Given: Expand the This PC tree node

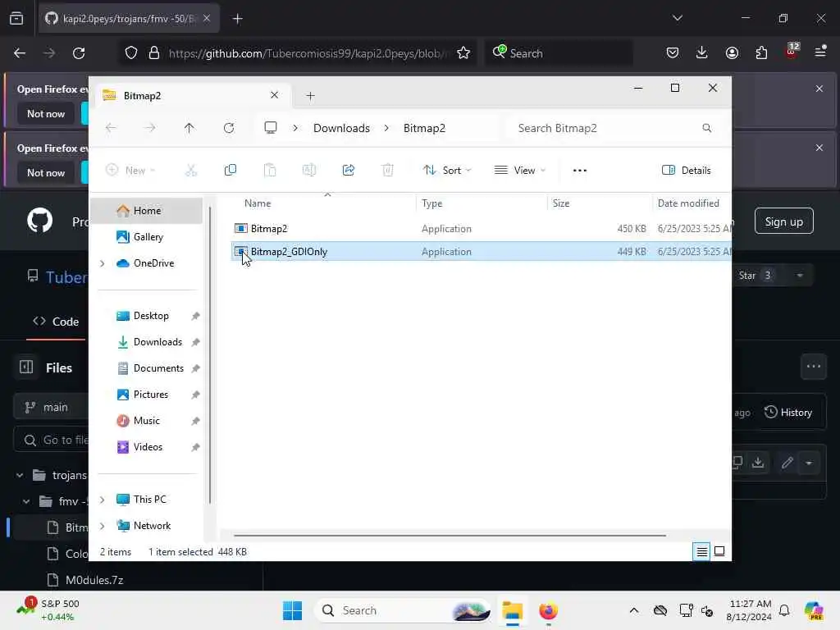Looking at the screenshot, I should coord(103,500).
